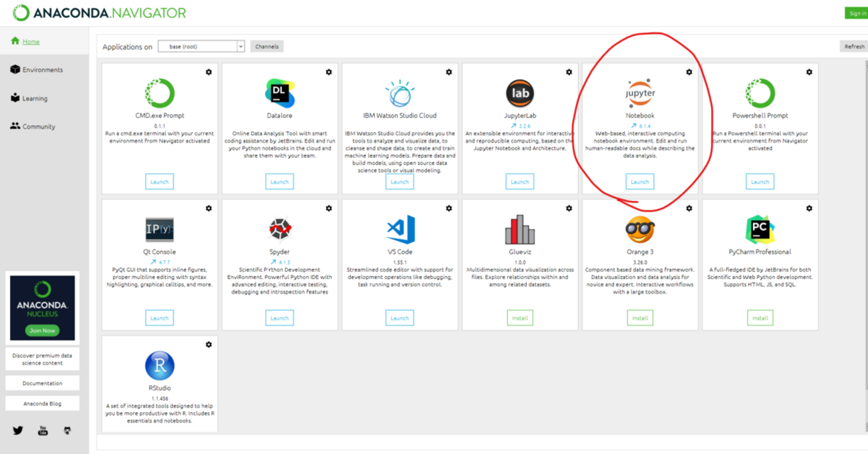Click the Spyder version 4.1.5 update link
This screenshot has width=868, height=454.
point(280,262)
